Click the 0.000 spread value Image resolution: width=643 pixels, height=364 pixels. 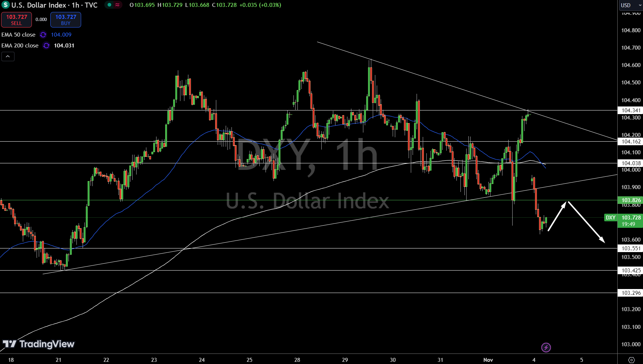[41, 20]
